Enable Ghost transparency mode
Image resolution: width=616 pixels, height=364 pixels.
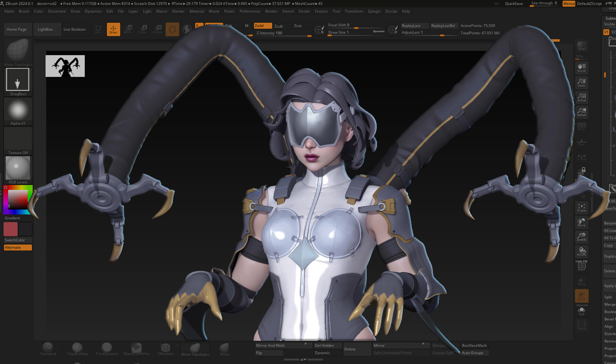tap(582, 296)
